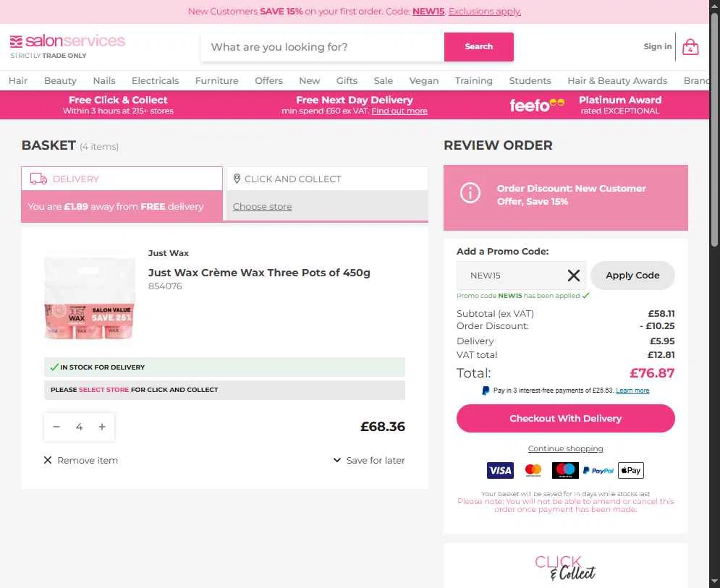Click the pink Search button
This screenshot has width=720, height=588.
[479, 47]
